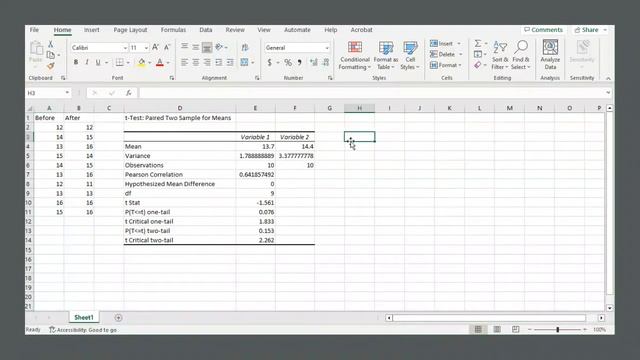Open the Formulas ribbon tab
Screen dimensions: 640x360
173,30
